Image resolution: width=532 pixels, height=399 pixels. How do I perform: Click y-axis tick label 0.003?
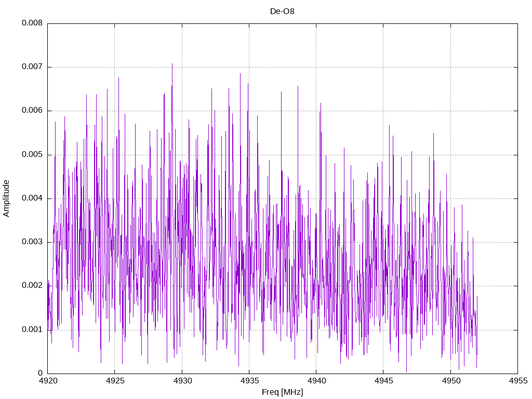(x=32, y=242)
